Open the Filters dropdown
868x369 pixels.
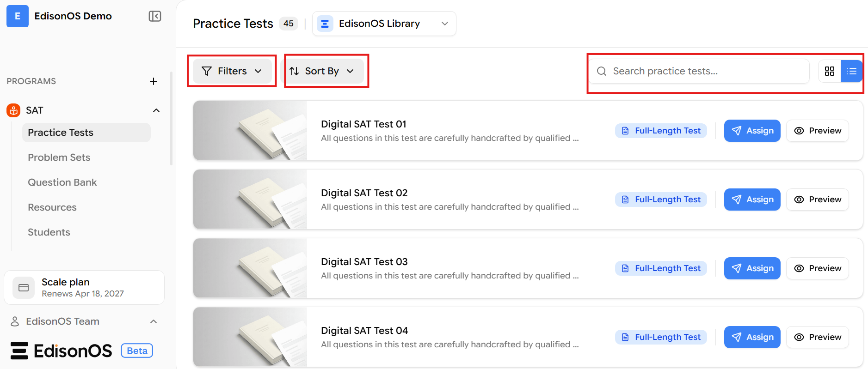232,71
